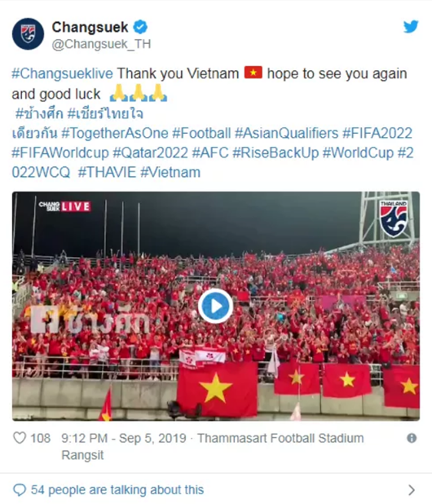Open the tweet info icon
432x504 pixels.
point(412,438)
